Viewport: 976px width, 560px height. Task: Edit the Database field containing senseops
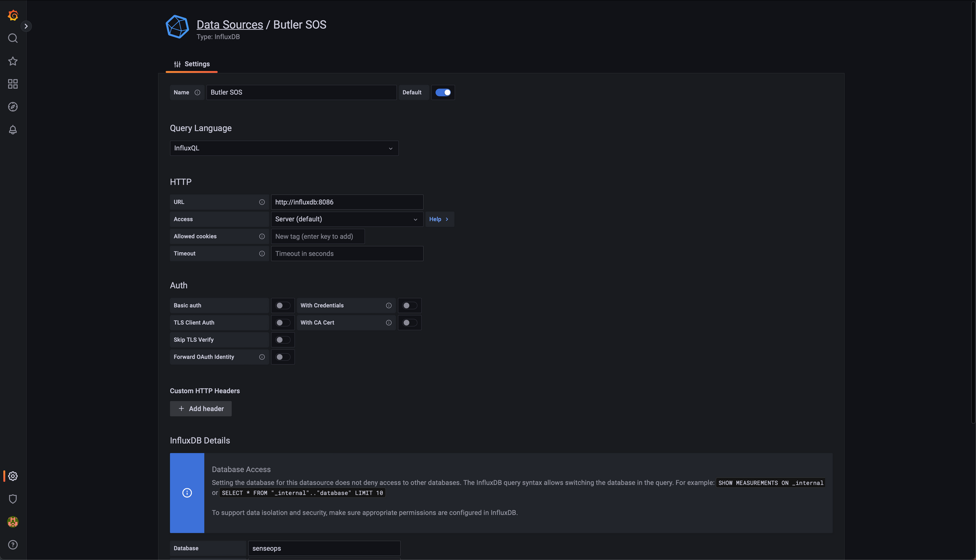(324, 549)
